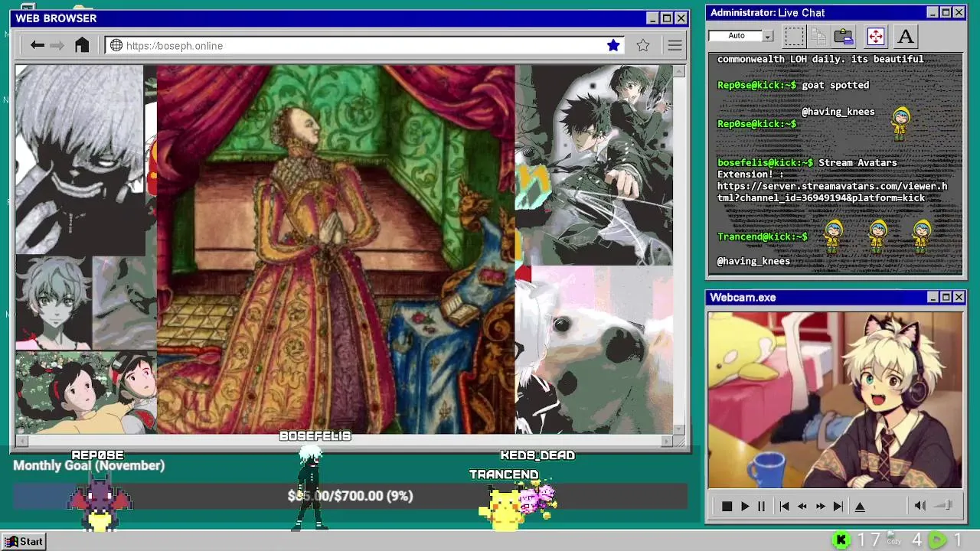Click the webcam video feed

coord(835,399)
